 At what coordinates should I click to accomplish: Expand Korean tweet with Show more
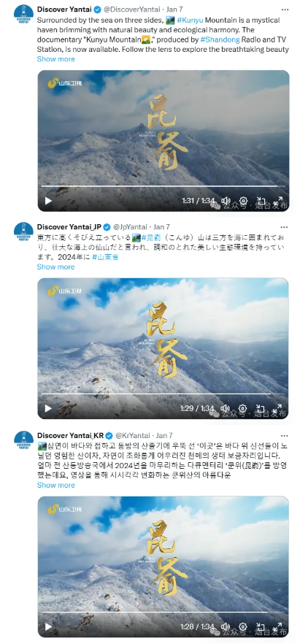point(55,485)
